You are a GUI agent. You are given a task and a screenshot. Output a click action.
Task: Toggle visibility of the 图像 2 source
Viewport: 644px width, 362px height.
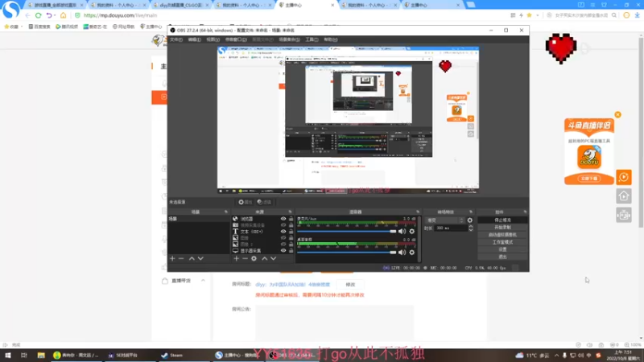(283, 245)
